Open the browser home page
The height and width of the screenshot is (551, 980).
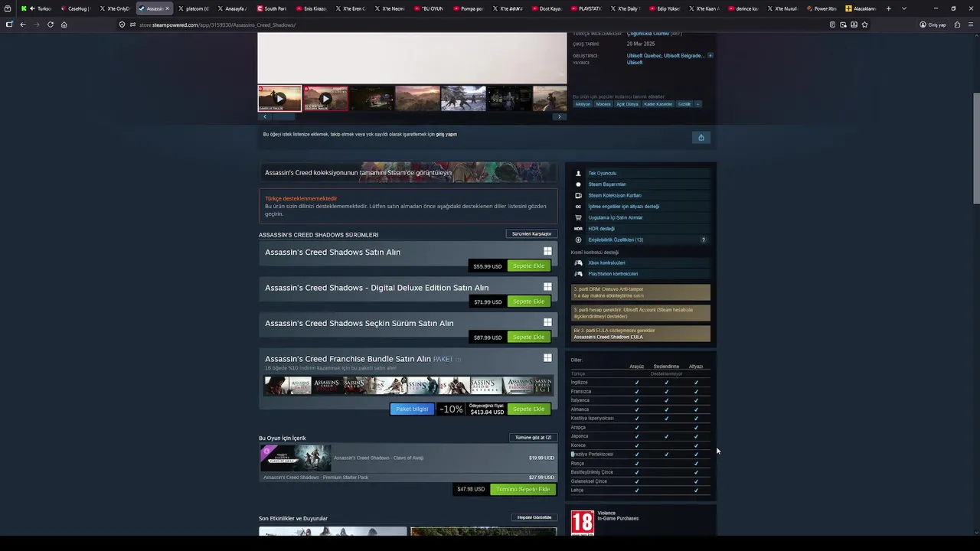point(64,24)
